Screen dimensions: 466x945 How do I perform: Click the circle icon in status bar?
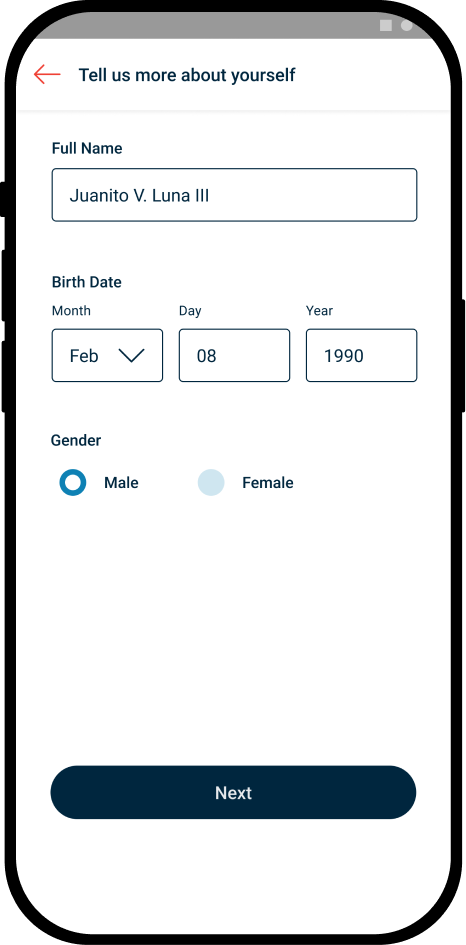tap(407, 25)
